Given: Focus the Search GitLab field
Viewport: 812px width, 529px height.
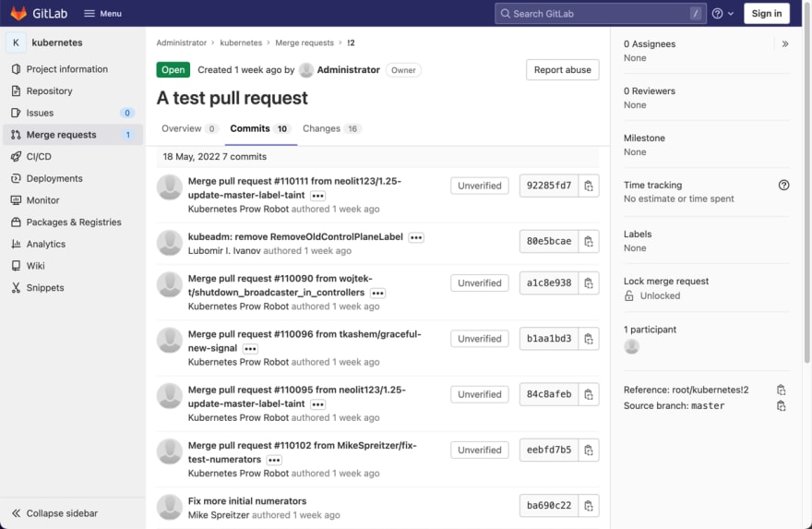Looking at the screenshot, I should tap(600, 14).
